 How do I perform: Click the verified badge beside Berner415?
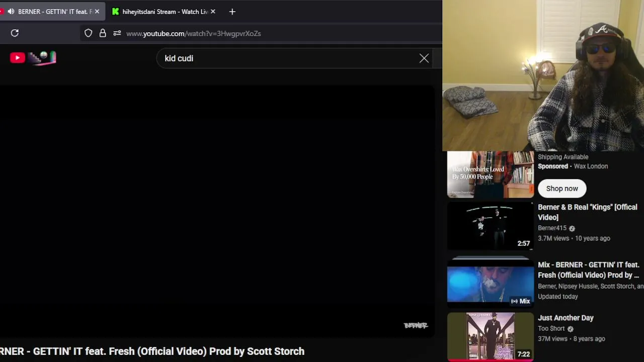pyautogui.click(x=572, y=229)
